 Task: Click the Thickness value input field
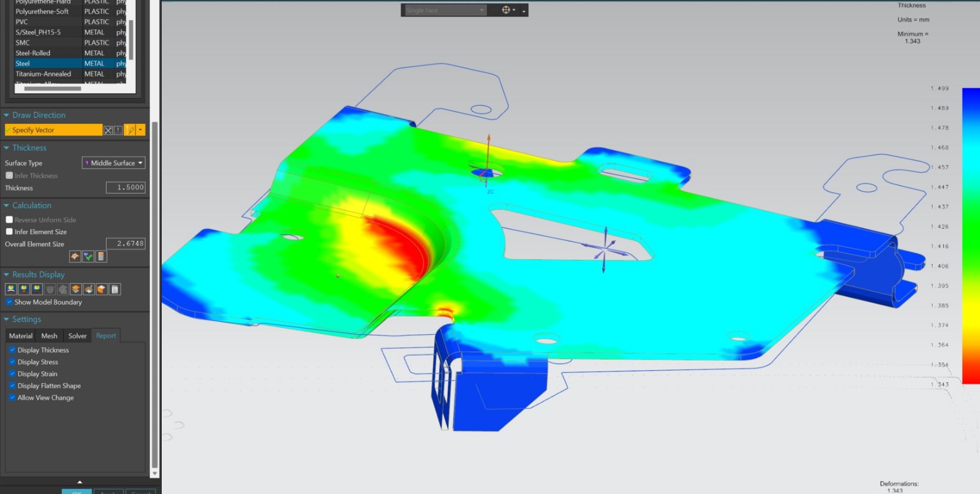tap(126, 188)
